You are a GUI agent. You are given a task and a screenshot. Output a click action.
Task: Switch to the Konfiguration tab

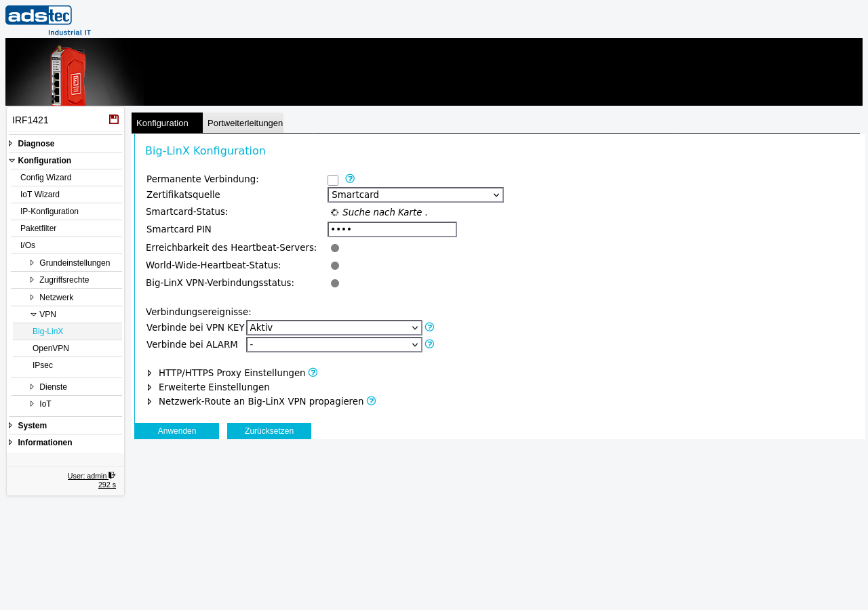coord(167,123)
